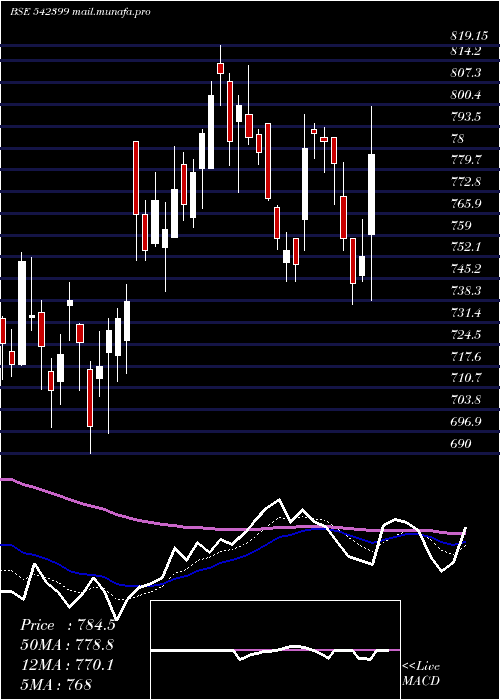Select the 738.3 price level label
The height and width of the screenshot is (700, 500).
[466, 291]
